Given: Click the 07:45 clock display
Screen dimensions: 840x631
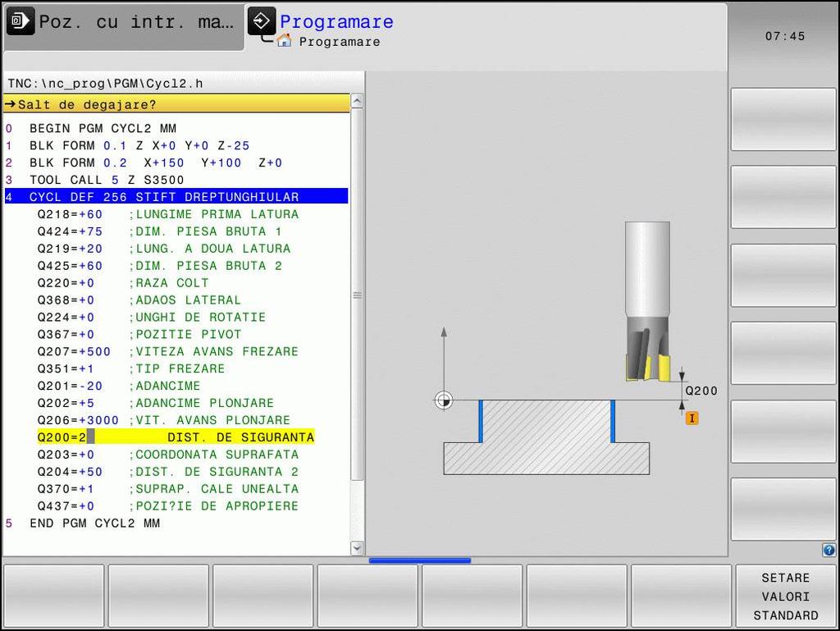Looking at the screenshot, I should [x=785, y=36].
